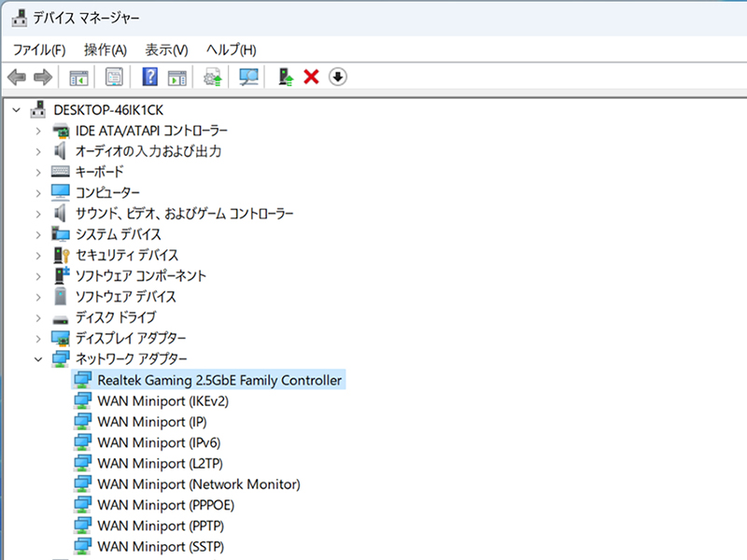Viewport: 747px width, 560px height.
Task: Click the red X uninstall device icon
Action: click(312, 77)
